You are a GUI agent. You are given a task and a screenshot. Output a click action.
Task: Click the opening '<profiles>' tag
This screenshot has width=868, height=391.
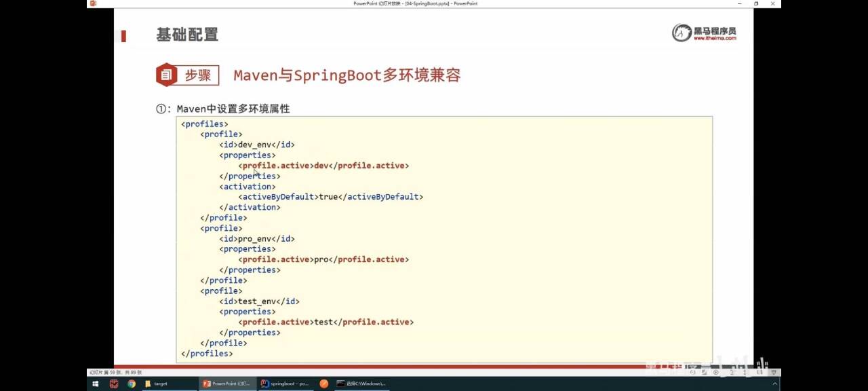click(x=205, y=124)
